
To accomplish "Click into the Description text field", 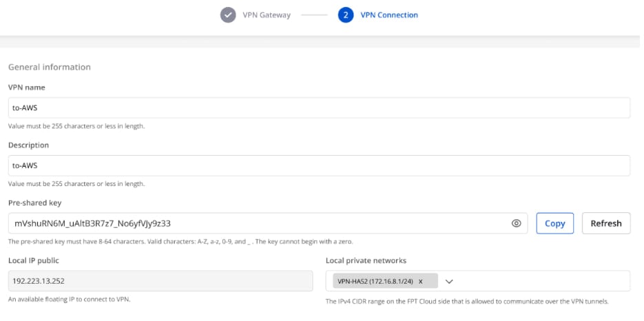I will coord(319,165).
